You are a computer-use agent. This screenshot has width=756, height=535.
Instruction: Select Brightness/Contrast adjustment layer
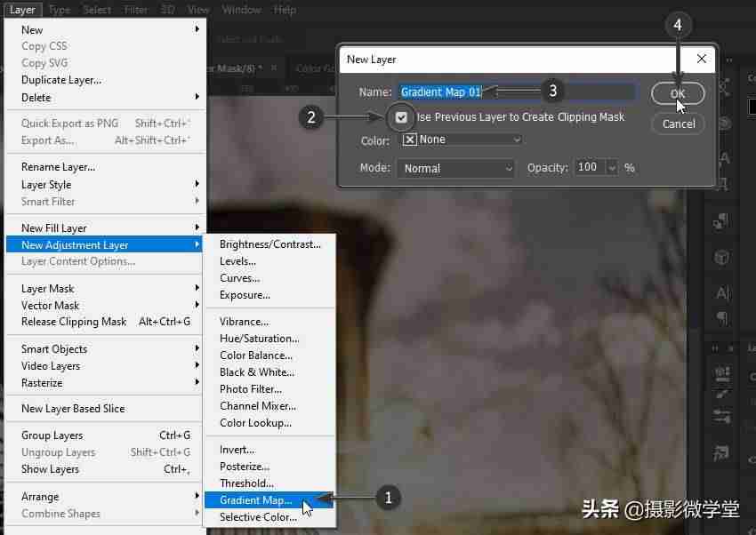pos(269,244)
